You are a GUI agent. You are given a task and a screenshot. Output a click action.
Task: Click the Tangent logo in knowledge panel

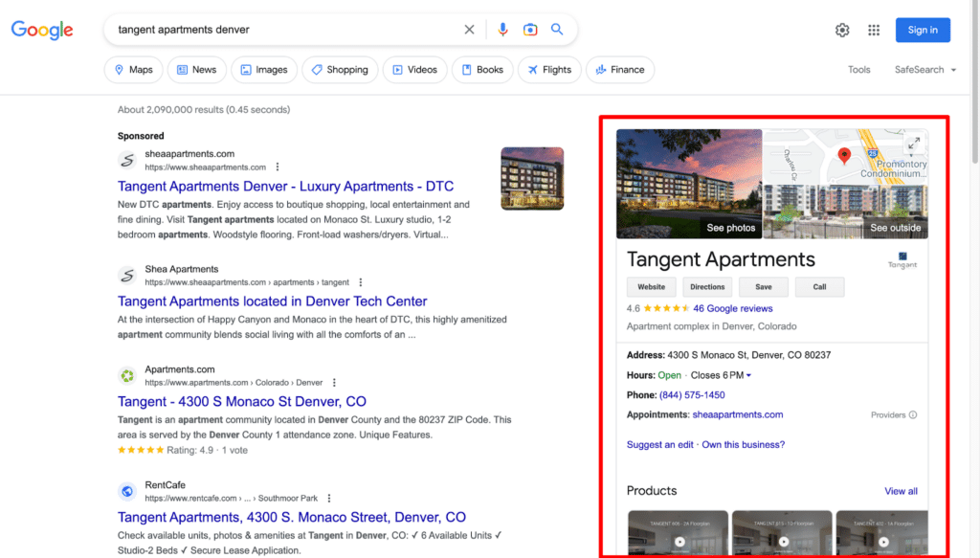(902, 260)
